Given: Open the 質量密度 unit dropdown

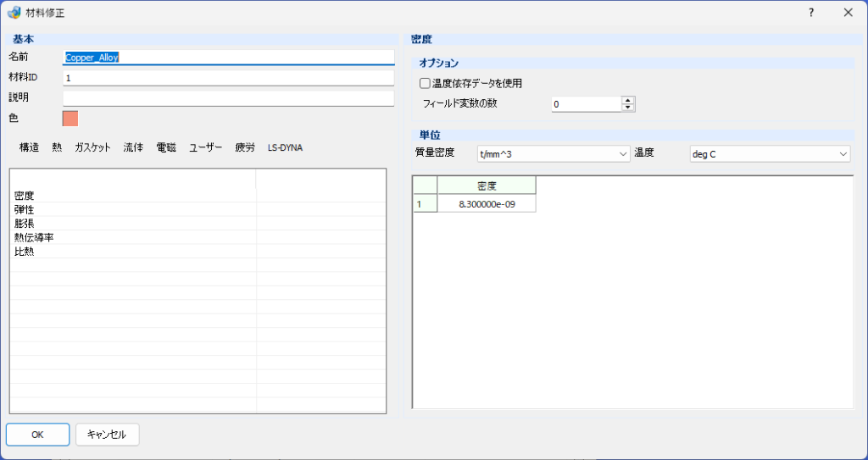Looking at the screenshot, I should click(x=553, y=154).
